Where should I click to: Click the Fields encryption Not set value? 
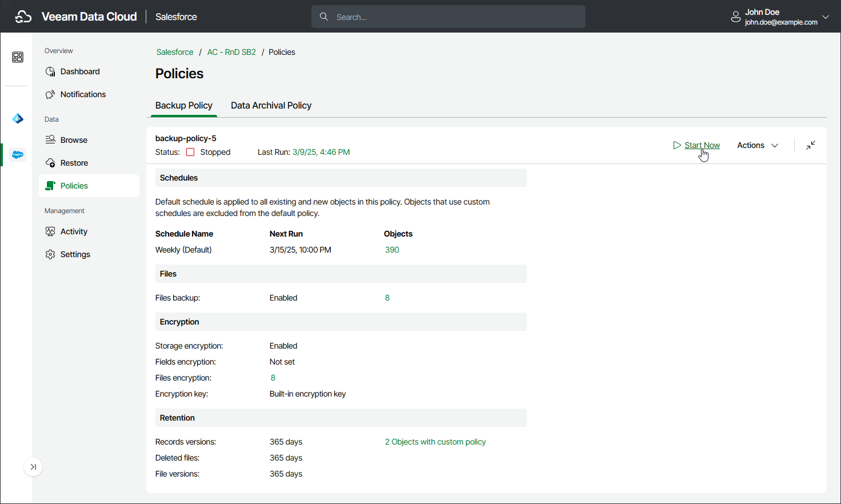(282, 362)
